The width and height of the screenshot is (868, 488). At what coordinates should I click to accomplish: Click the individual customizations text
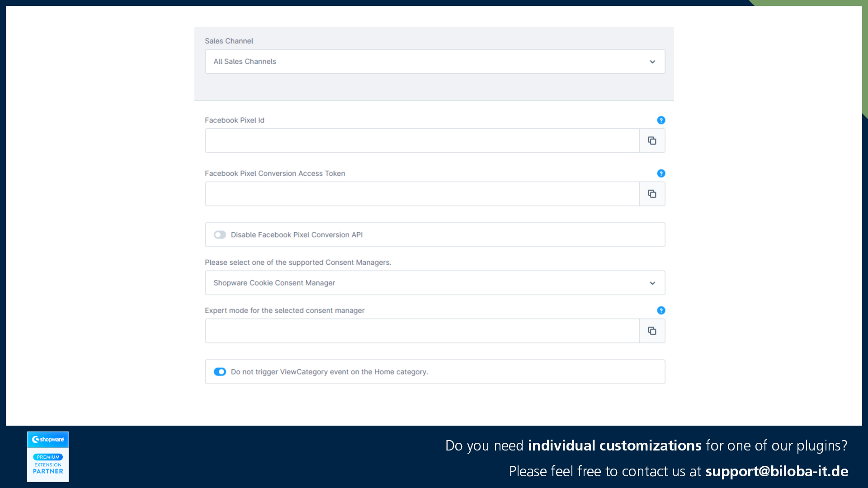(614, 446)
